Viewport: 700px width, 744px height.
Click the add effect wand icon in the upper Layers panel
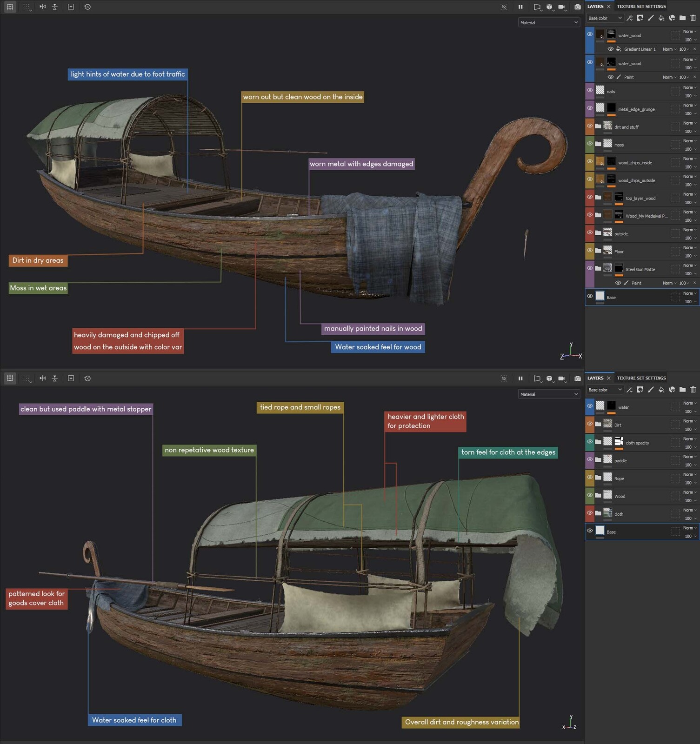click(629, 18)
